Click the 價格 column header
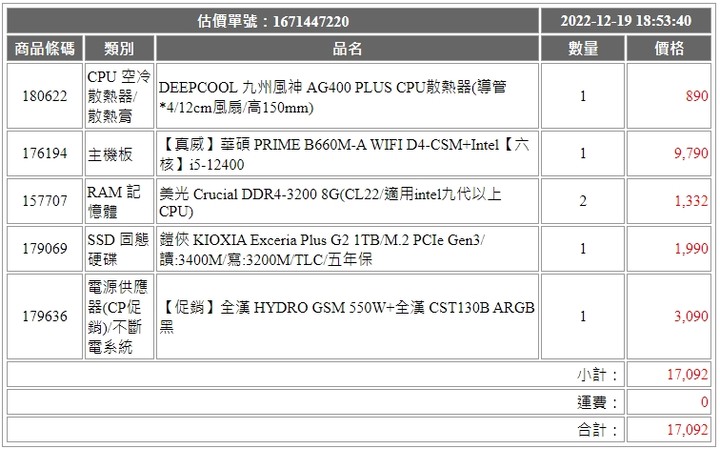The width and height of the screenshot is (720, 449). [669, 49]
